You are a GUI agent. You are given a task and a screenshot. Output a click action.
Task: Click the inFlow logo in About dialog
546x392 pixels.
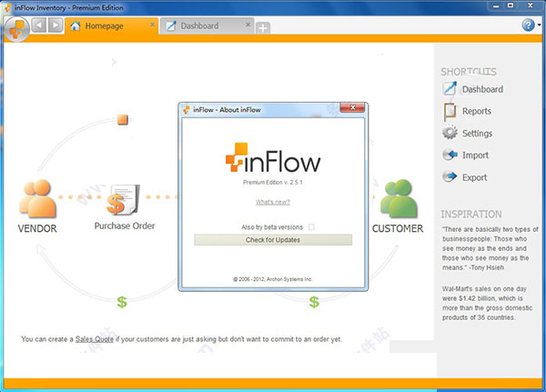click(273, 158)
